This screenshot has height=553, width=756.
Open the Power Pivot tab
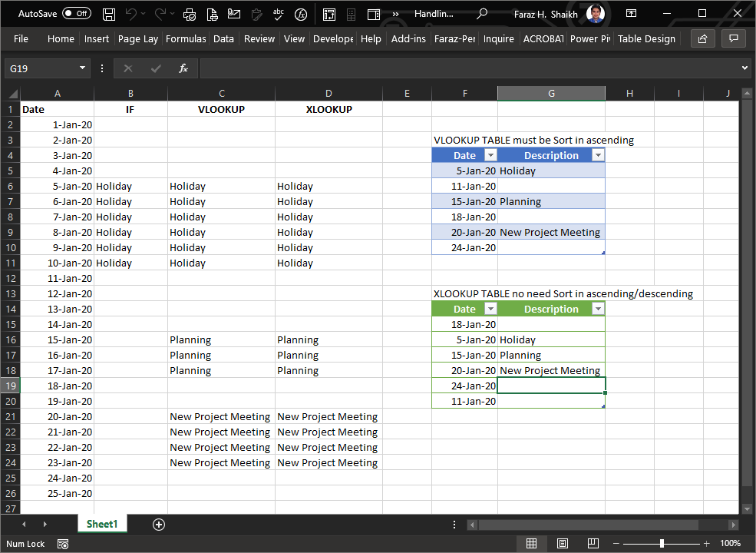point(590,38)
